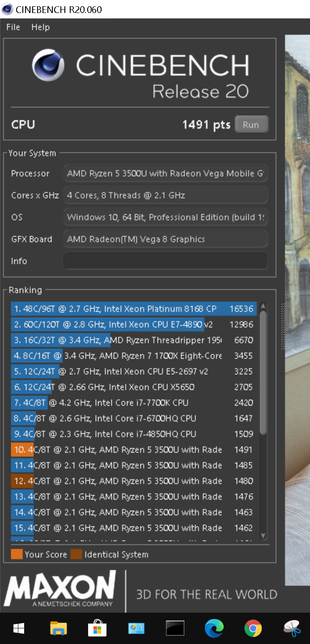Launch Microsoft Edge from the taskbar

pos(214,629)
